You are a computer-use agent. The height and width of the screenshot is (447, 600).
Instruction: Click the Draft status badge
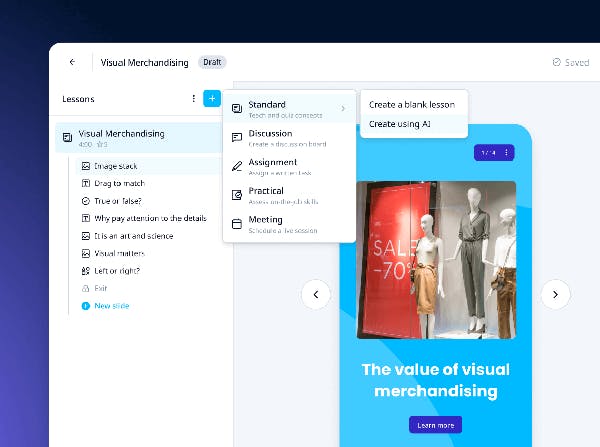tap(212, 62)
